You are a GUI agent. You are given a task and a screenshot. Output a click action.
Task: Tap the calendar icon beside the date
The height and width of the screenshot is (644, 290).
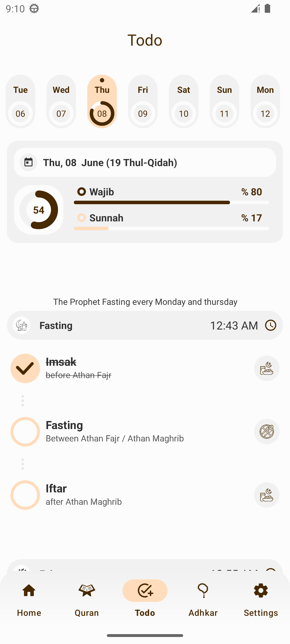click(x=28, y=162)
